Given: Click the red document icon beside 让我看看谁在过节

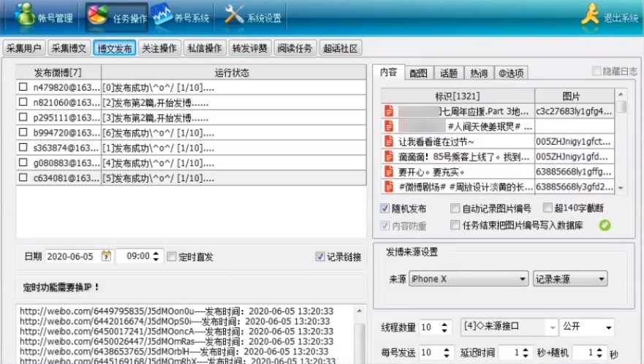Looking at the screenshot, I should (389, 141).
